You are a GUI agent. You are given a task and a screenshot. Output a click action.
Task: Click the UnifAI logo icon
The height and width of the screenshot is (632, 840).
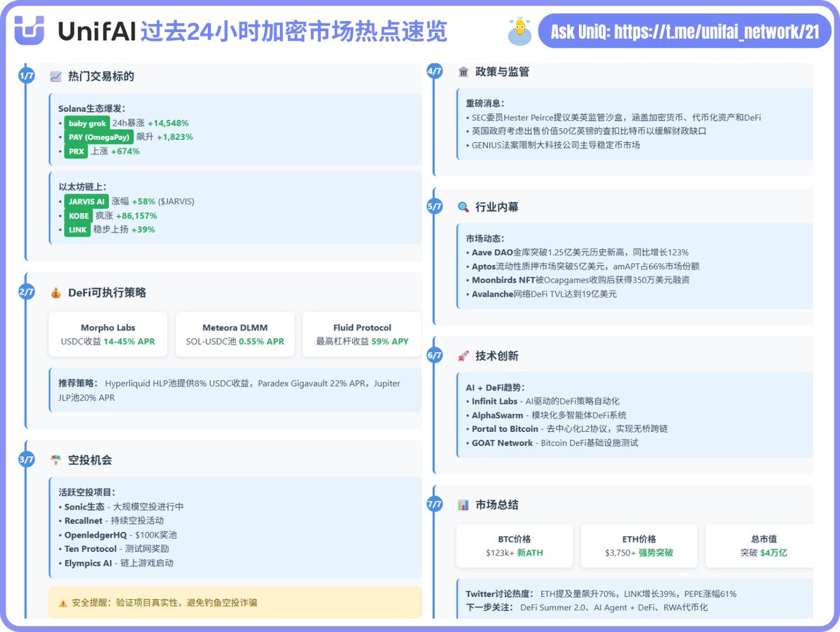point(29,31)
